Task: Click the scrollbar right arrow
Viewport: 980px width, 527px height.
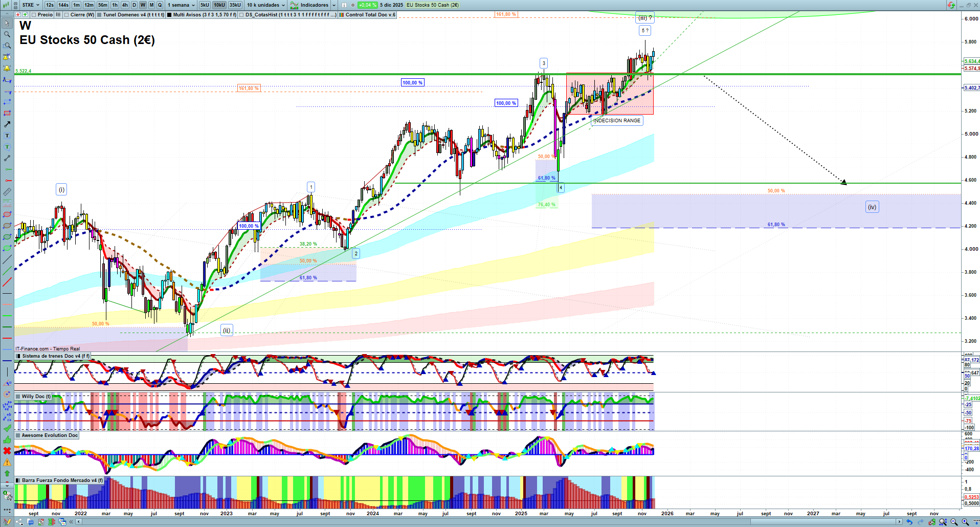Action: [x=900, y=522]
